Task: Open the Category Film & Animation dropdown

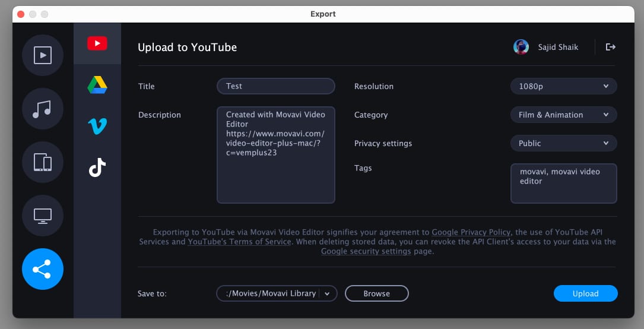Action: [x=563, y=115]
